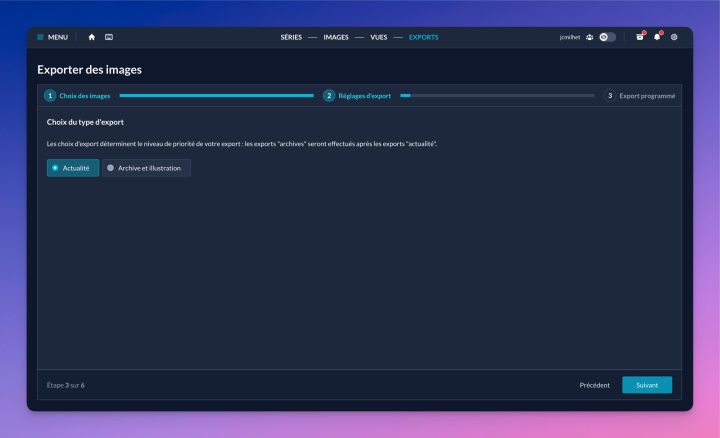Click the jcmilhet username

tap(569, 37)
